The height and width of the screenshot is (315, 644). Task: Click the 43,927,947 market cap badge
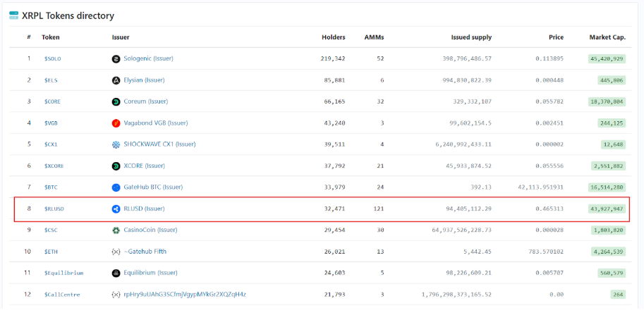point(607,209)
